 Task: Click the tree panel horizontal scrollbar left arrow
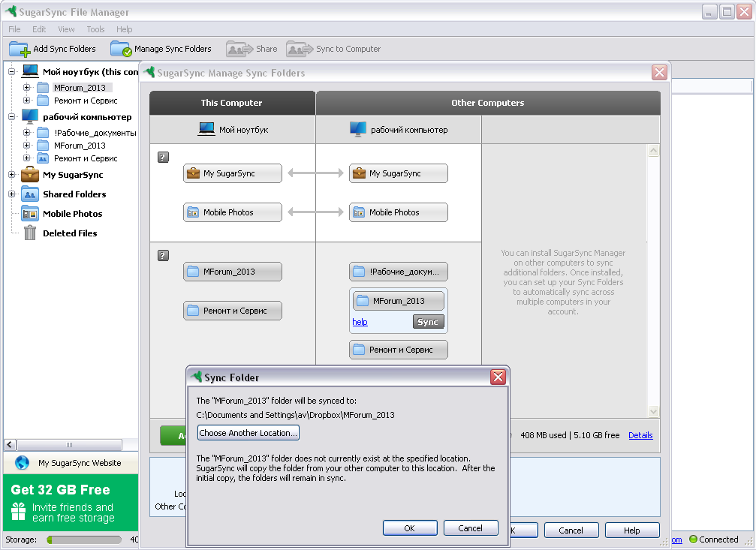pos(10,444)
